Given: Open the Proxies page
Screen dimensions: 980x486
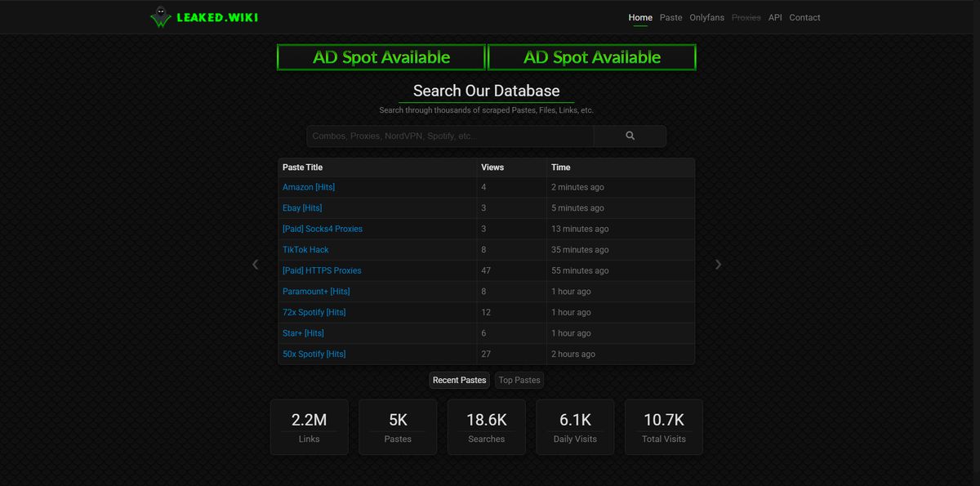Looking at the screenshot, I should tap(746, 17).
